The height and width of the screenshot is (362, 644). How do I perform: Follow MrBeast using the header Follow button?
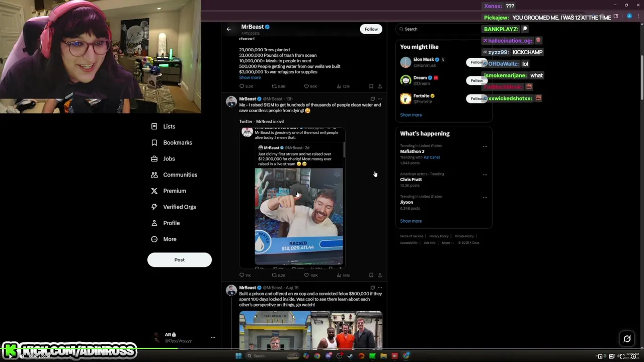[x=371, y=29]
